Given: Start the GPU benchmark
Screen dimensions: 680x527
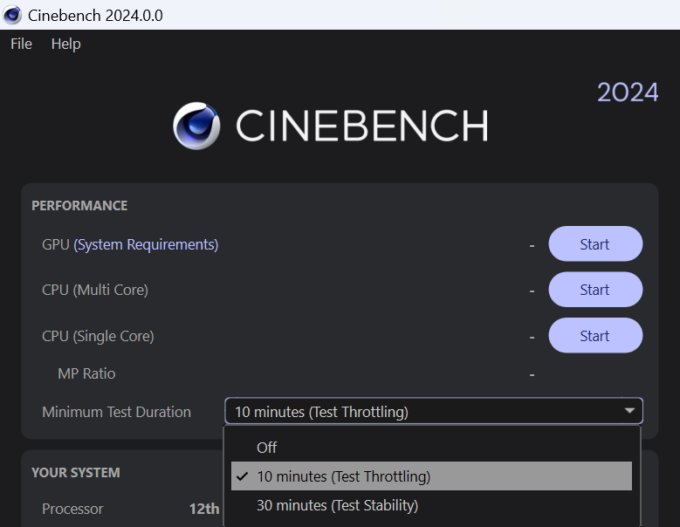Looking at the screenshot, I should tap(595, 244).
